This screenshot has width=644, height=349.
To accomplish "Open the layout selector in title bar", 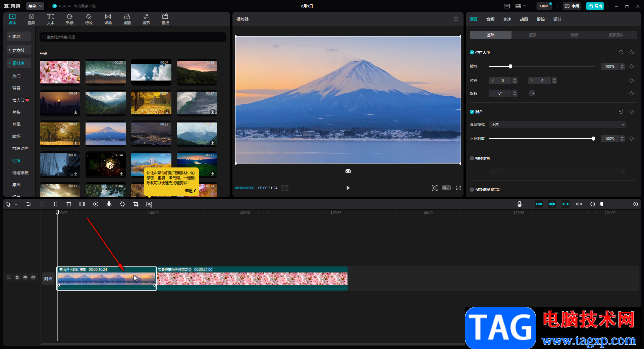I will pyautogui.click(x=521, y=6).
